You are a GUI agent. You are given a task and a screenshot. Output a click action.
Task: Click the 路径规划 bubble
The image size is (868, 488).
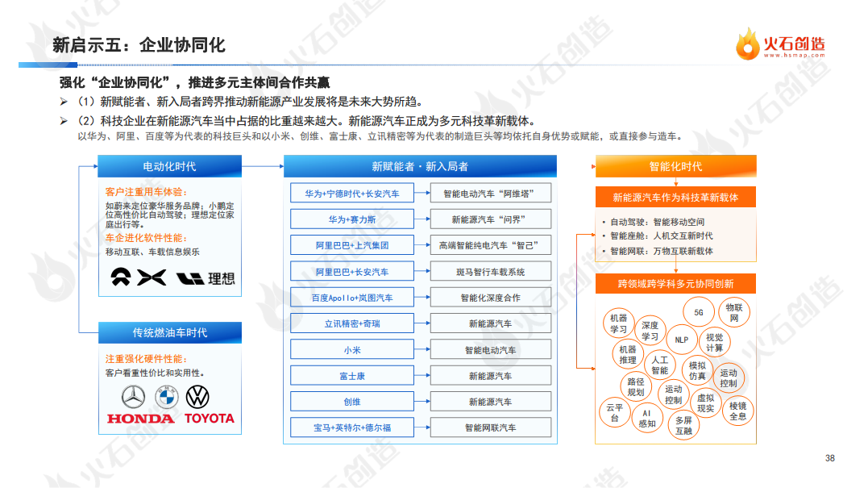636,386
